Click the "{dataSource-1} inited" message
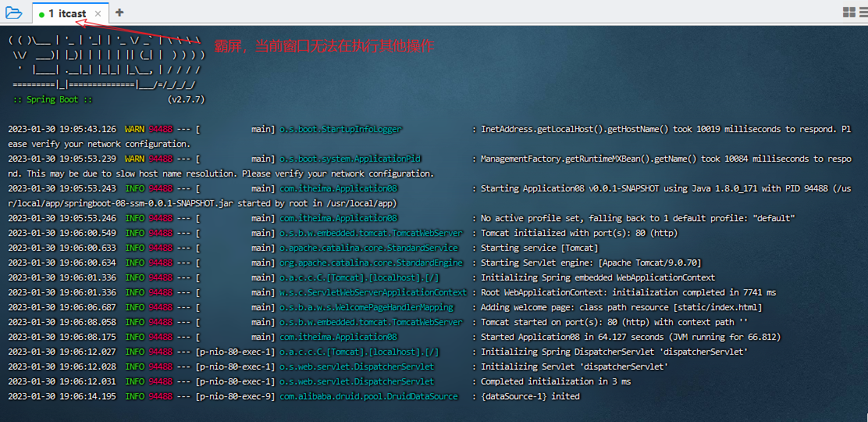 [x=530, y=396]
